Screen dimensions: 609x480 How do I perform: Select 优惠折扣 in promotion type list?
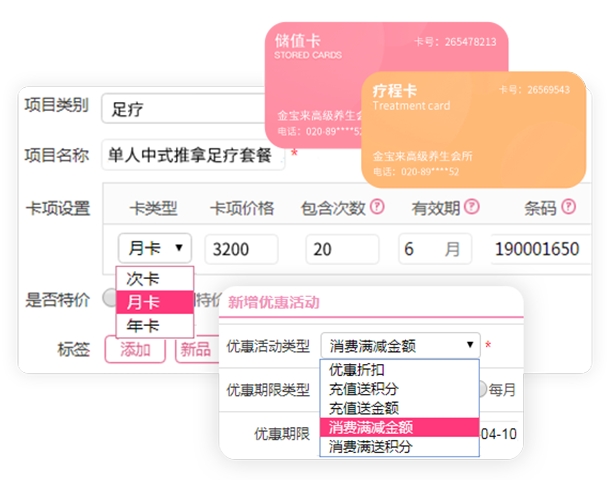357,370
